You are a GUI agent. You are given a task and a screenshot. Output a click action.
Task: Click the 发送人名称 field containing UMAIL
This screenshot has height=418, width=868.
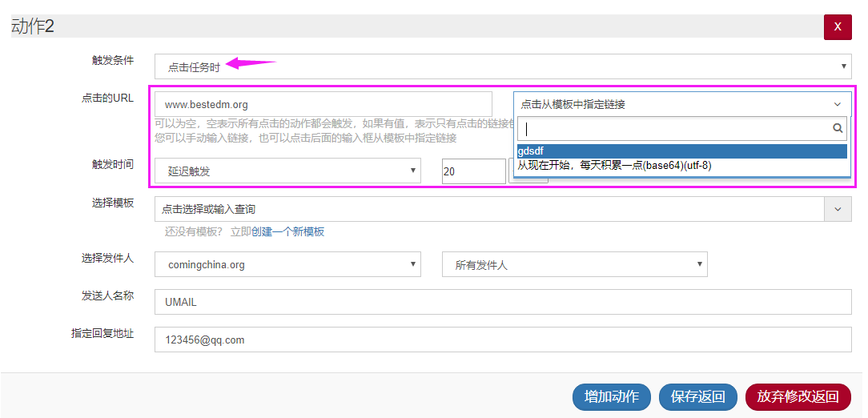(x=502, y=302)
